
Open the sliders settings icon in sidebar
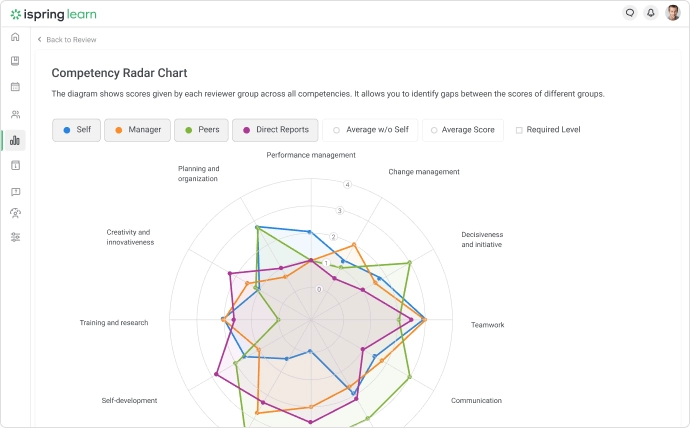pyautogui.click(x=15, y=237)
